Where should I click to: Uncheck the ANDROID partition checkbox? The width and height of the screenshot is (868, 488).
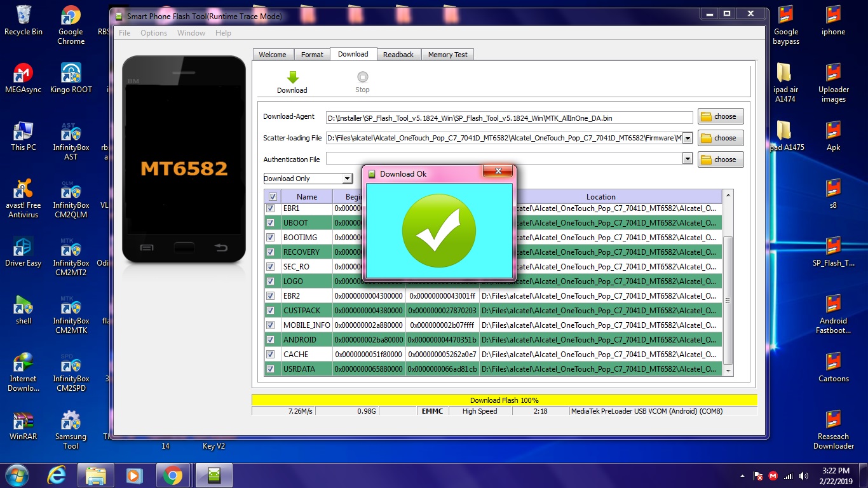(271, 340)
